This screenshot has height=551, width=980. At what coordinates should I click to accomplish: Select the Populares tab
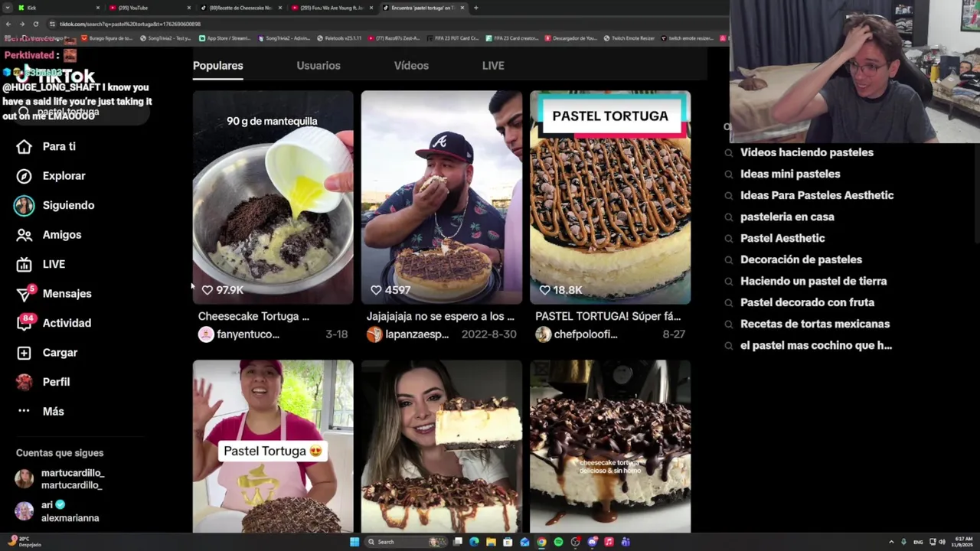pyautogui.click(x=217, y=66)
